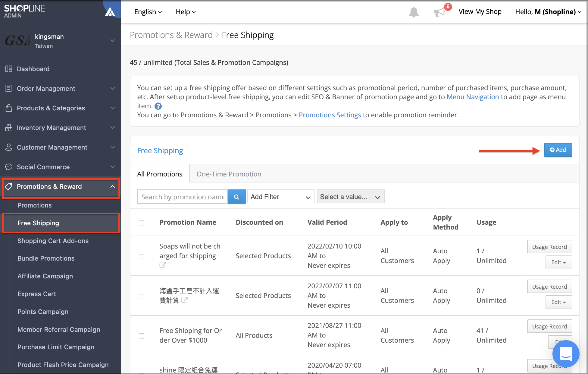Click the Customer Management person icon
This screenshot has width=588, height=374.
coord(9,147)
